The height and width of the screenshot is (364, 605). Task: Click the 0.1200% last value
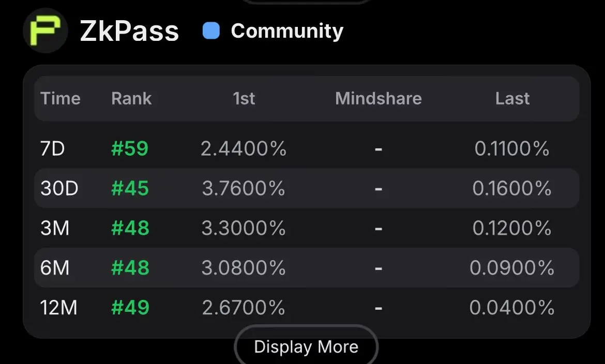[x=512, y=228]
